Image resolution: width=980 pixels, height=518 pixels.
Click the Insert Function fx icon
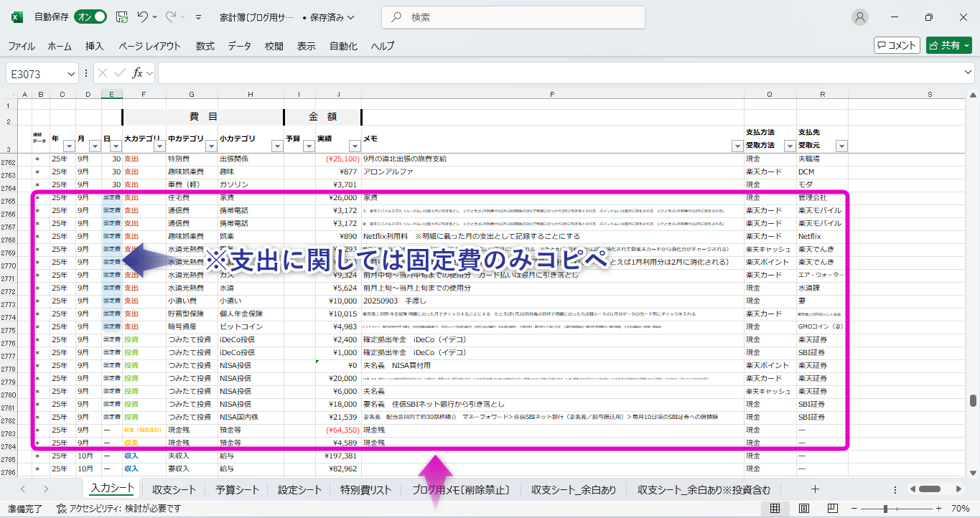coord(137,73)
